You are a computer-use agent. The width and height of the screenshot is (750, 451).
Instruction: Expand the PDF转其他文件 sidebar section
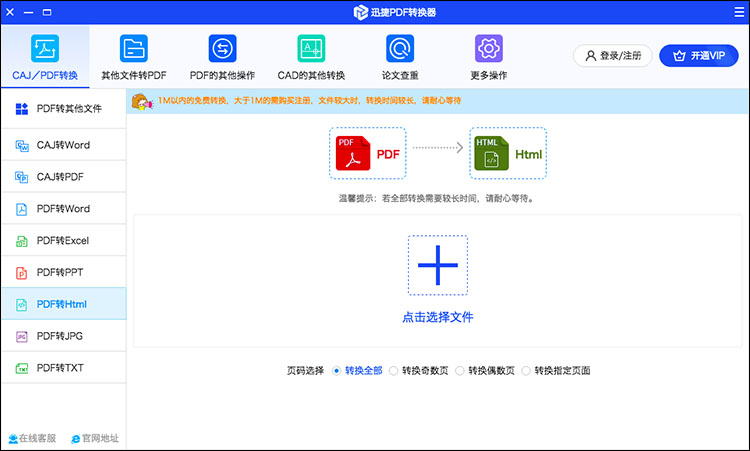pyautogui.click(x=64, y=109)
